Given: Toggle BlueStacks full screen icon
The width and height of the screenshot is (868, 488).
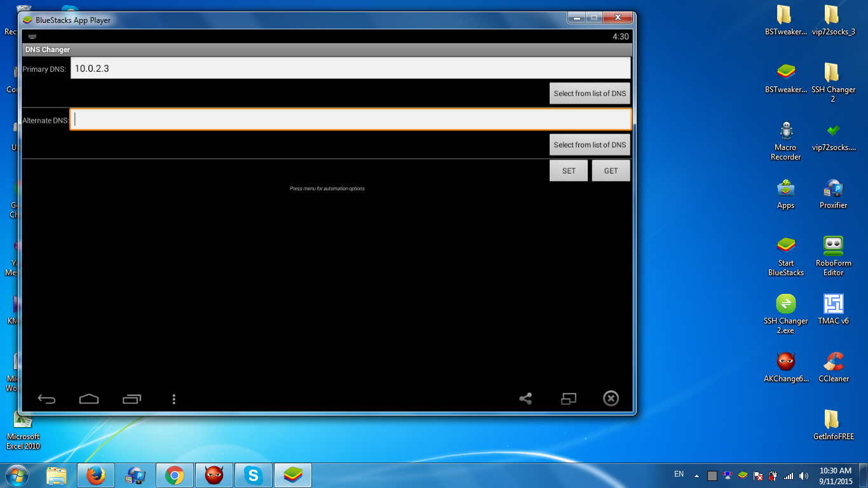Looking at the screenshot, I should tap(568, 398).
